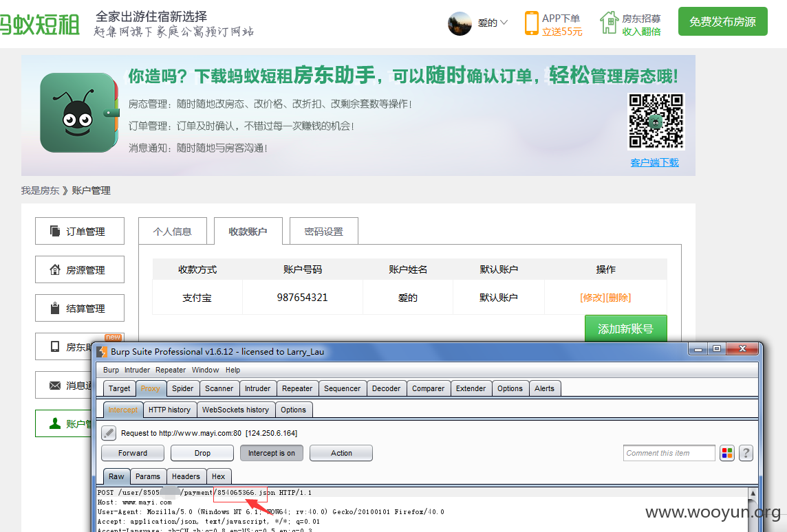This screenshot has width=787, height=532.
Task: Click the phone icon in 房东 sidebar item
Action: [55, 346]
